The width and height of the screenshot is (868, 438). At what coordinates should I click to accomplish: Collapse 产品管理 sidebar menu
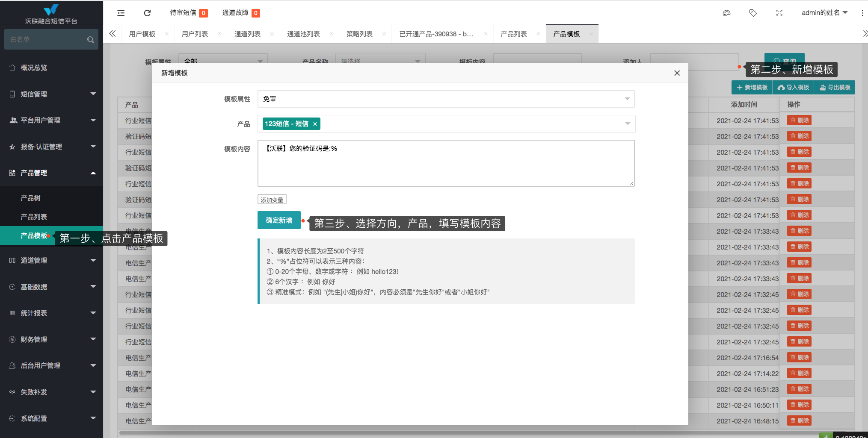coord(51,173)
